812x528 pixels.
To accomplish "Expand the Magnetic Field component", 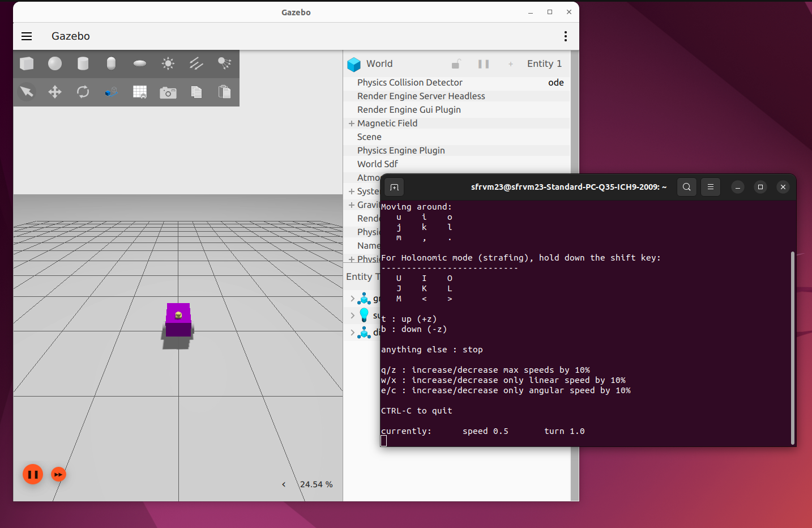I will (x=352, y=124).
